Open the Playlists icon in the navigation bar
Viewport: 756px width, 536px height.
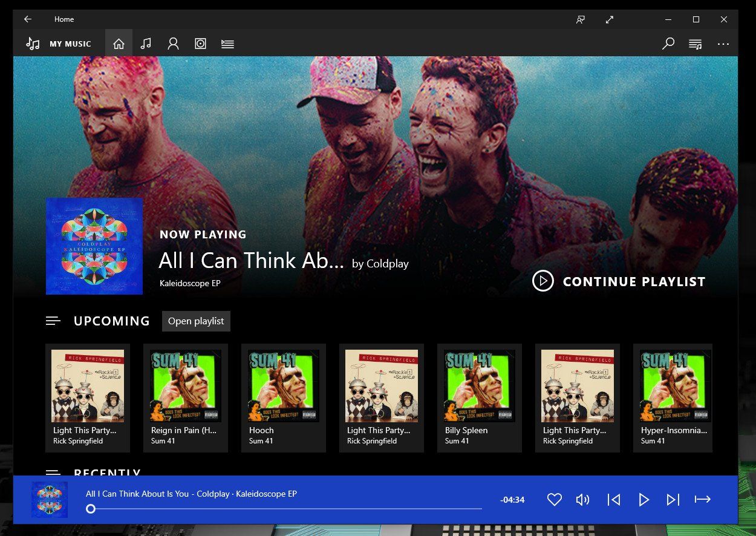(227, 43)
